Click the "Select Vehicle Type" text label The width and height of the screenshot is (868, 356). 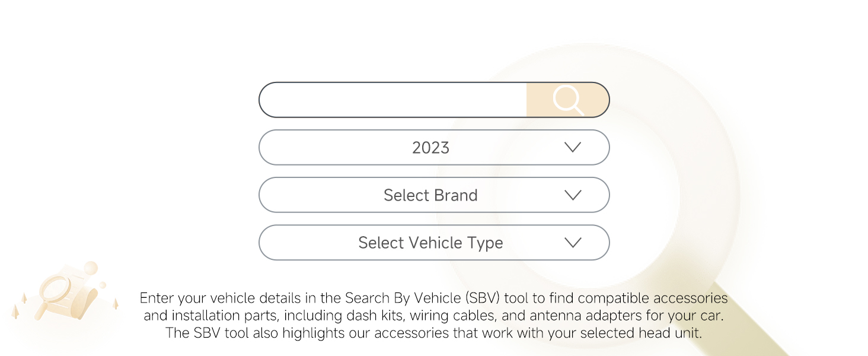[x=430, y=243]
